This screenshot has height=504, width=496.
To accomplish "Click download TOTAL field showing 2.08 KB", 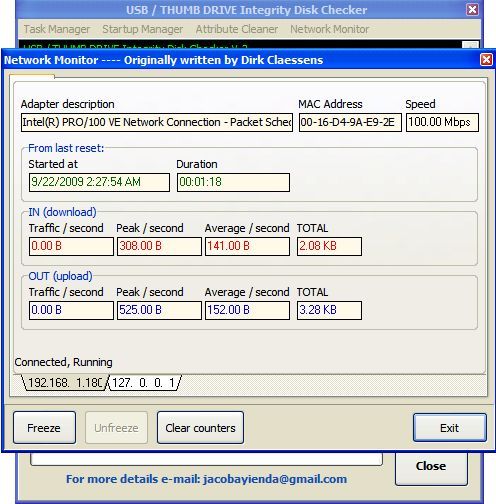I will [x=329, y=246].
